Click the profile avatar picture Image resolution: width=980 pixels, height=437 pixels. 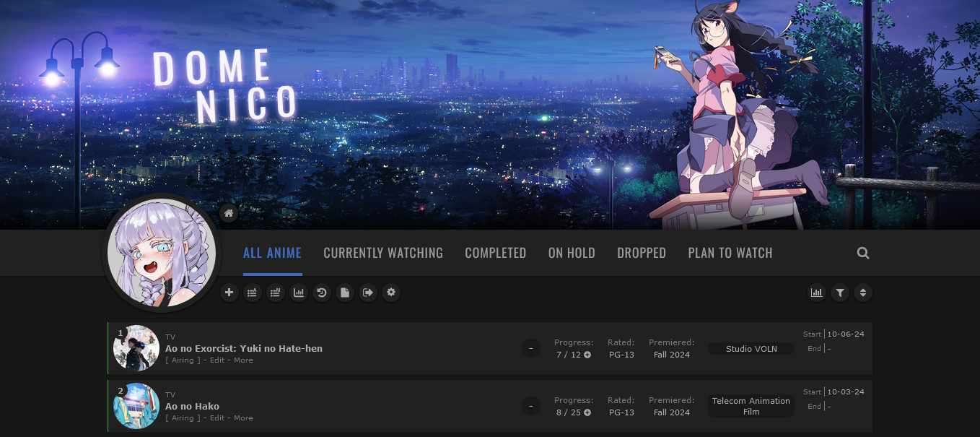pyautogui.click(x=162, y=253)
